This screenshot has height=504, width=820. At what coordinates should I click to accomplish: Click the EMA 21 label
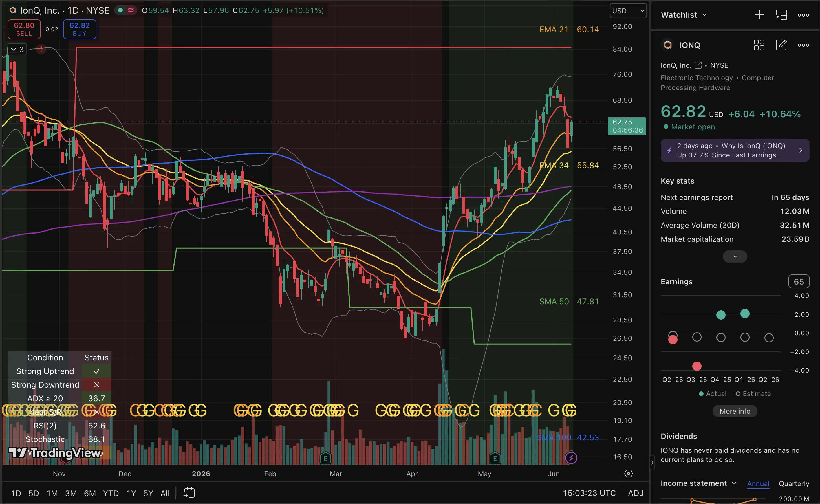[x=554, y=29]
